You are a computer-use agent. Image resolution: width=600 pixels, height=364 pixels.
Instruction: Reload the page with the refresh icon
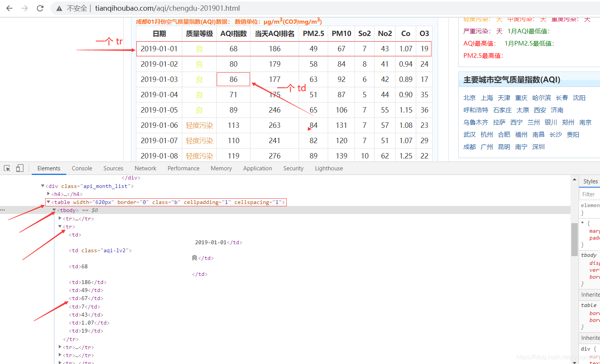tap(40, 8)
